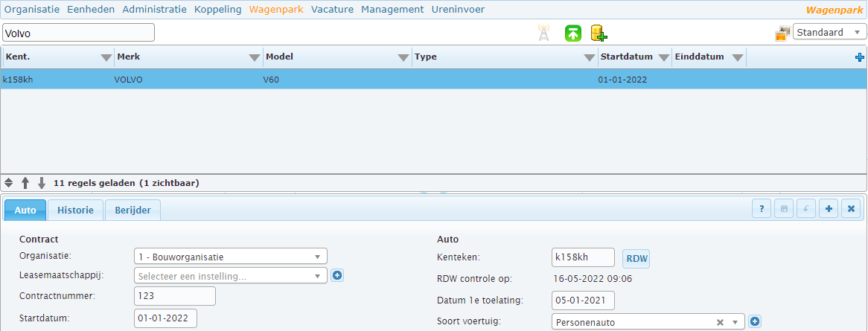
Task: Click the 01-01-2022 cell in table row
Action: (622, 79)
